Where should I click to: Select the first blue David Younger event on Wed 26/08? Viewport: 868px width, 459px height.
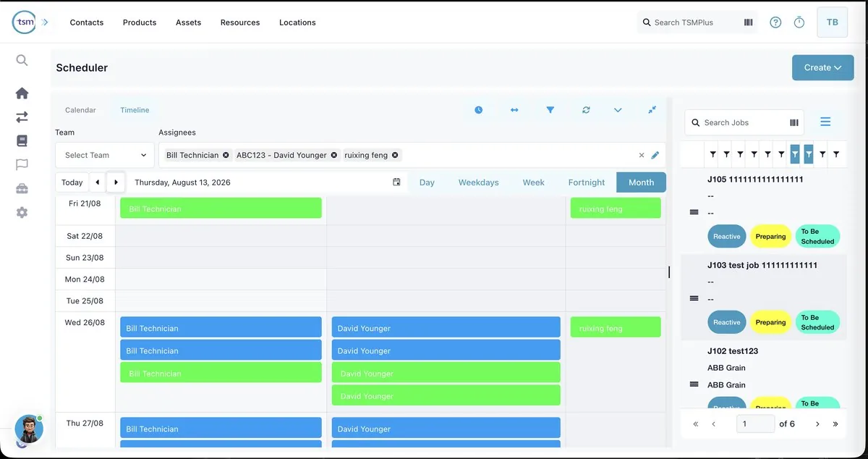click(x=446, y=328)
